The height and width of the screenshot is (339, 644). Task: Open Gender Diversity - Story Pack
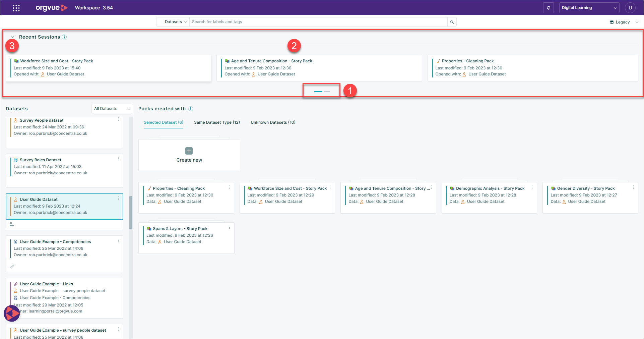coord(586,188)
